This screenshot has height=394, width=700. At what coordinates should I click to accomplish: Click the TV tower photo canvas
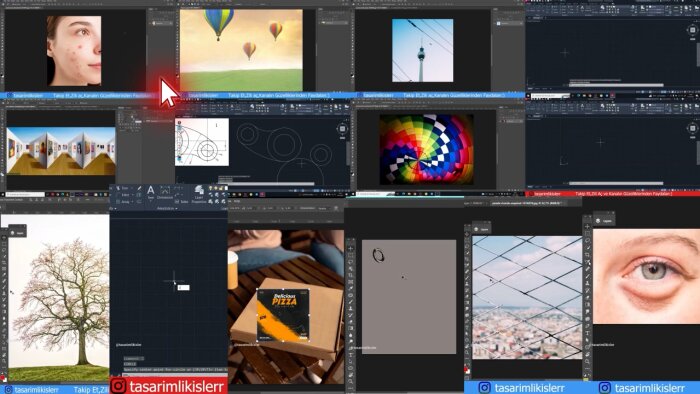click(422, 50)
